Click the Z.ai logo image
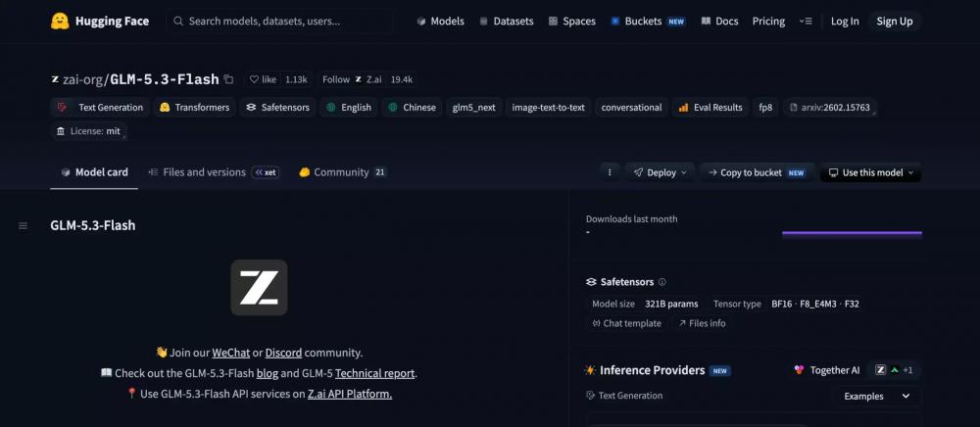Screen dimensions: 980x427 (259, 287)
